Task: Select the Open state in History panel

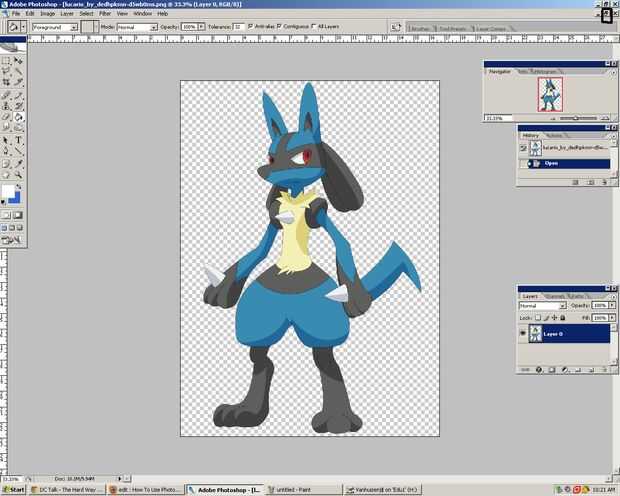Action: coord(552,163)
